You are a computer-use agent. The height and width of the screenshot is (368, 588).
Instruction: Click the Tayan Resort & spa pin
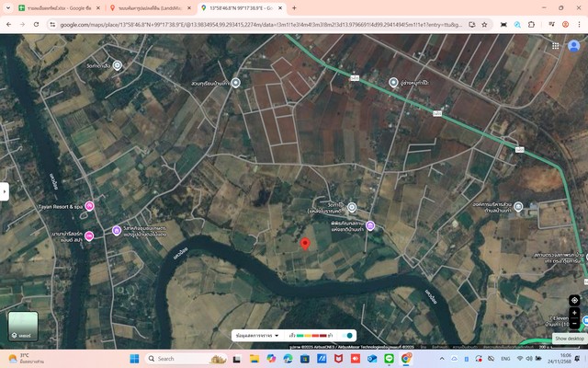[x=89, y=206]
